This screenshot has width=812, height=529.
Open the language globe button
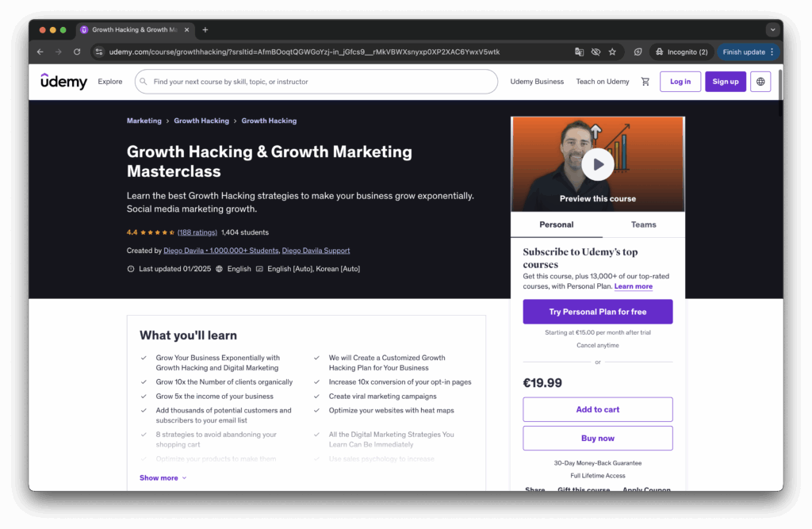pyautogui.click(x=760, y=82)
